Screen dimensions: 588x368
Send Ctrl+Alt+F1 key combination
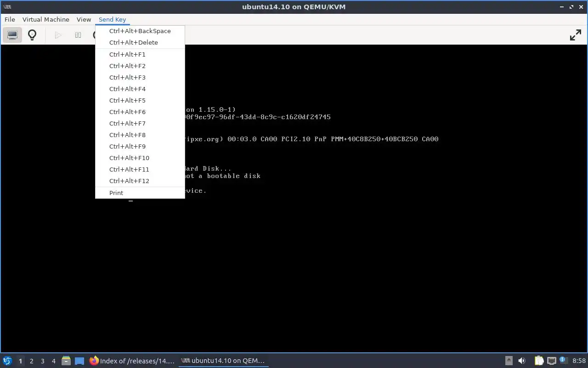click(140, 54)
